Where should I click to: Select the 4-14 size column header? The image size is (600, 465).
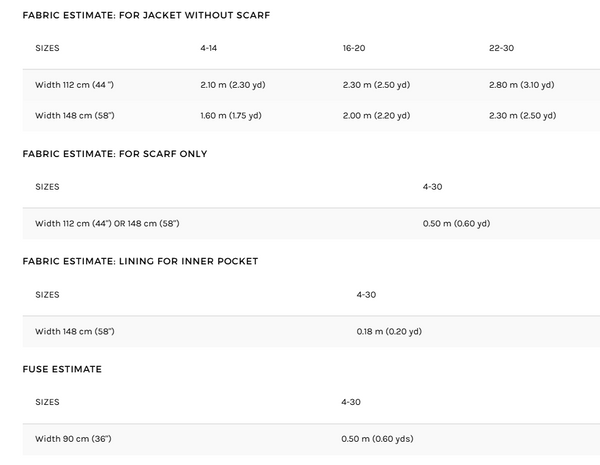[209, 48]
